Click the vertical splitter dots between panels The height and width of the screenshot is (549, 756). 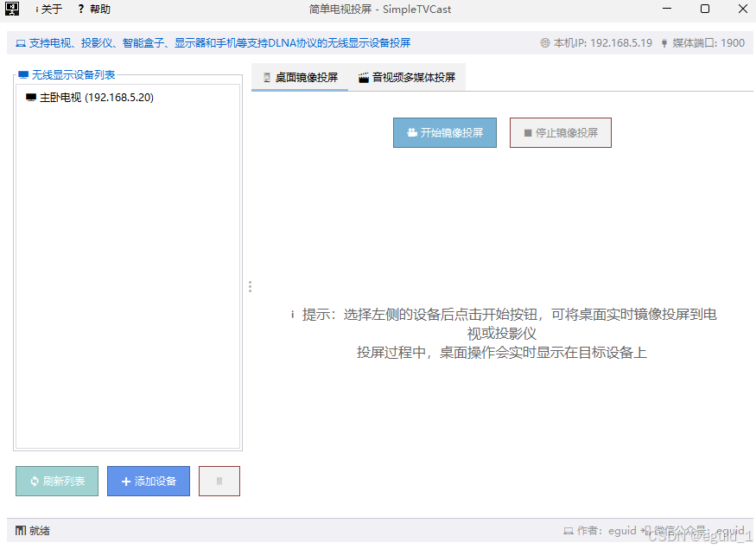(x=250, y=286)
